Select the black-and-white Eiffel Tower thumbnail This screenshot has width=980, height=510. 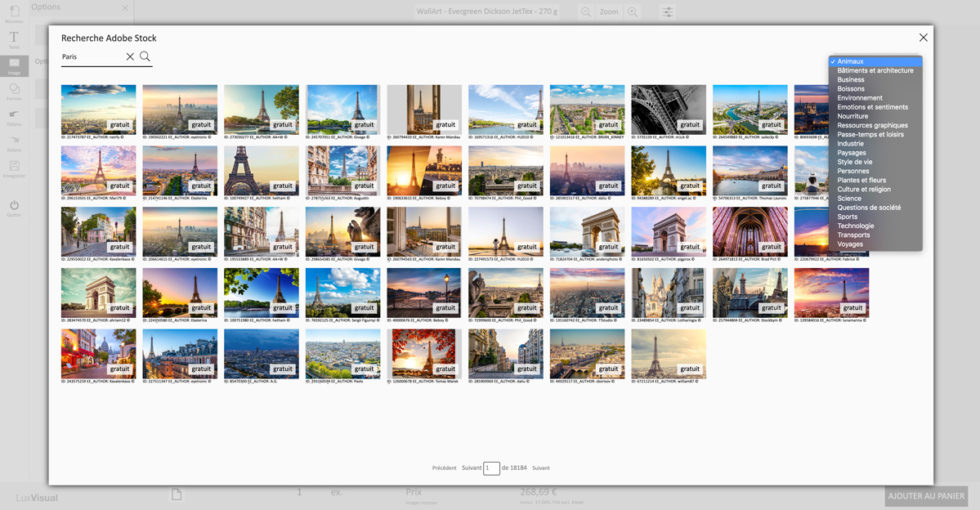[668, 109]
